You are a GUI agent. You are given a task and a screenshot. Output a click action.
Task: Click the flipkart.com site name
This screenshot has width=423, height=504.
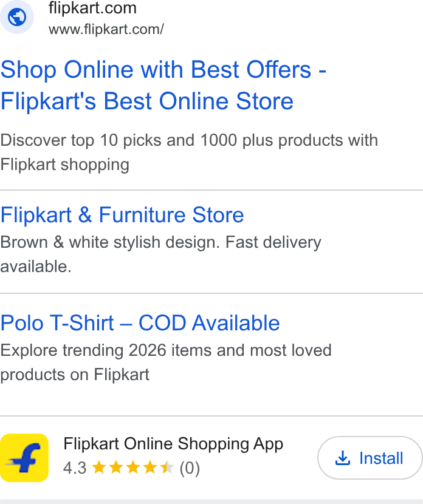pos(92,8)
